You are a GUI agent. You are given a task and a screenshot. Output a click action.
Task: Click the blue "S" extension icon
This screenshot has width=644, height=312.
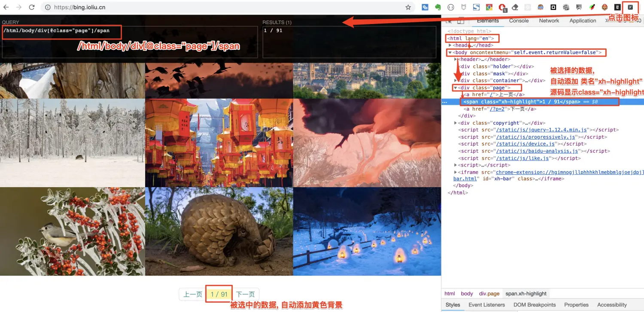click(476, 7)
